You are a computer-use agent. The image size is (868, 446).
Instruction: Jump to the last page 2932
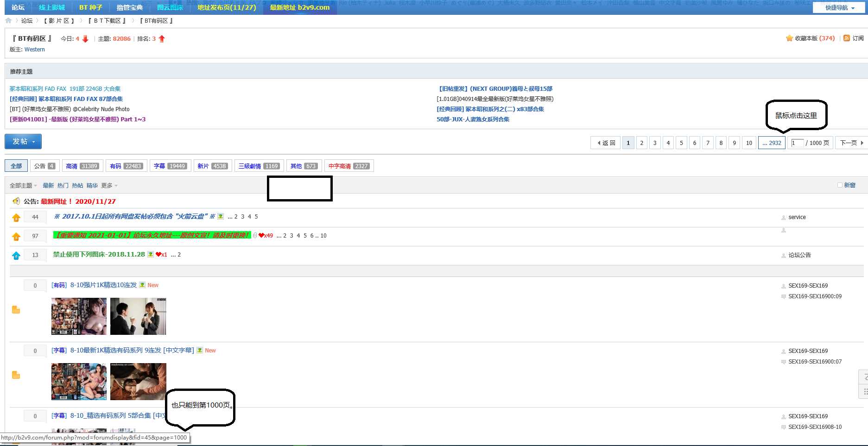click(772, 143)
